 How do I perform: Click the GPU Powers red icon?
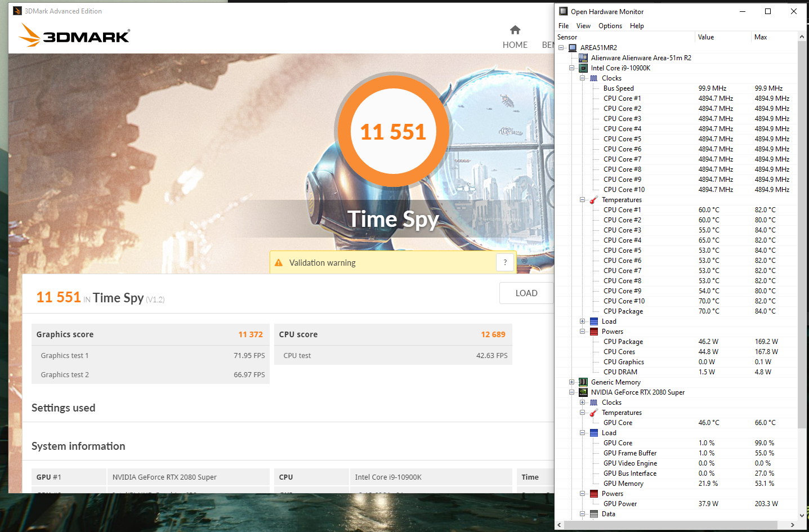[x=594, y=494]
